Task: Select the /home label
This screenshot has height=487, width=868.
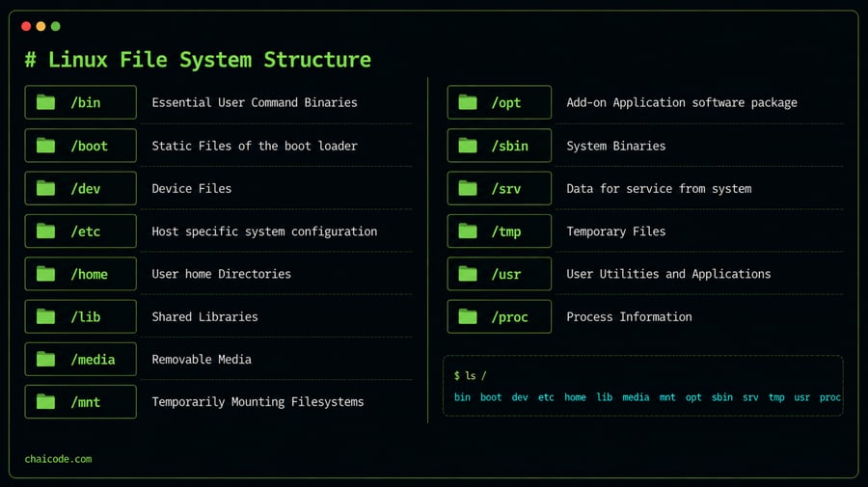Action: [89, 274]
